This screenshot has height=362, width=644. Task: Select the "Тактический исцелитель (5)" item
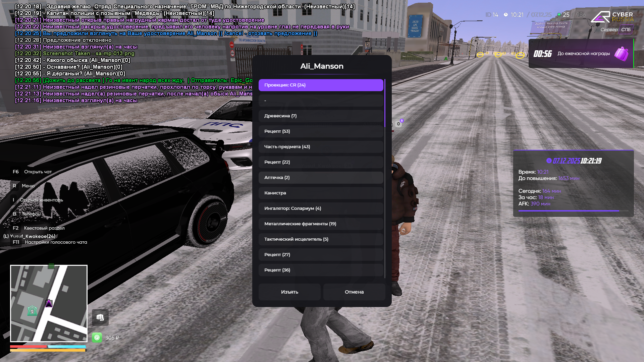(x=321, y=239)
